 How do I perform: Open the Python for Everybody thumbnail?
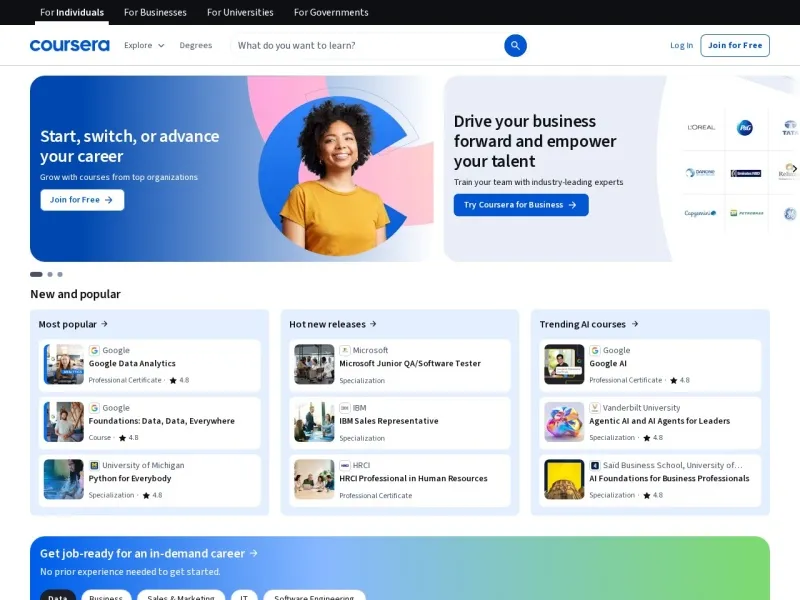[64, 479]
